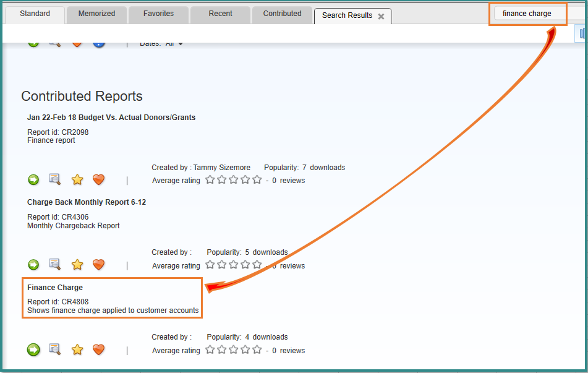Open Jan 22-Feb 18 Budget Vs. Actual title

coord(111,118)
